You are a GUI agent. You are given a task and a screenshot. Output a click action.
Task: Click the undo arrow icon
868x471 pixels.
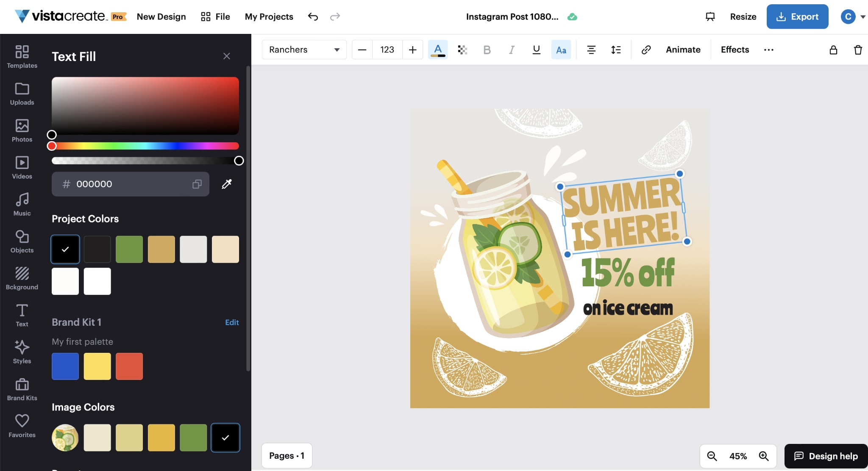click(313, 17)
